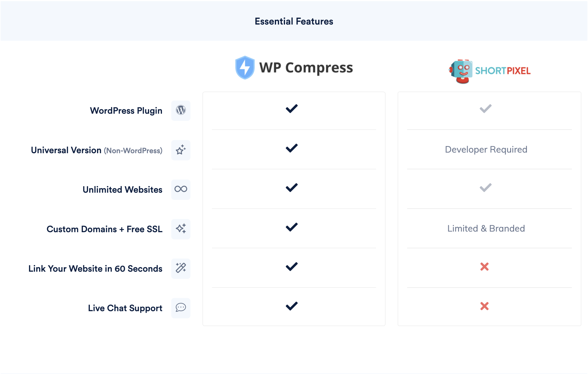This screenshot has height=374, width=588.
Task: Click ShortPixel grey checkmark for Unlimited Websites
Action: pos(485,188)
